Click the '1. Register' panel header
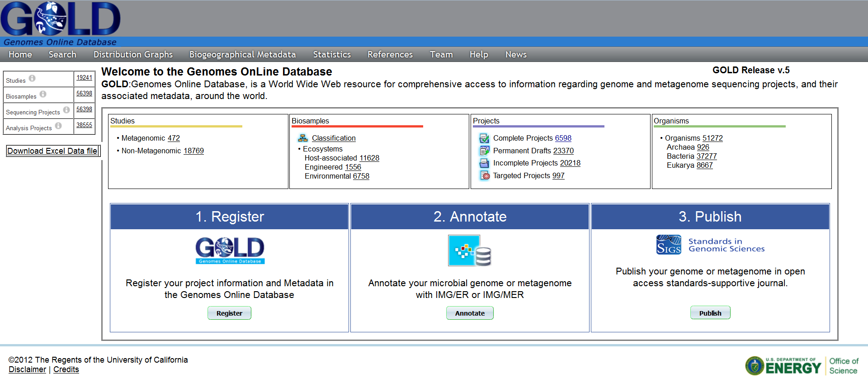This screenshot has height=378, width=868. point(229,217)
